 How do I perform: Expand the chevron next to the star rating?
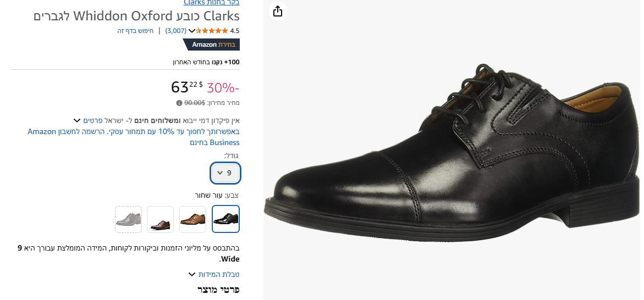192,31
